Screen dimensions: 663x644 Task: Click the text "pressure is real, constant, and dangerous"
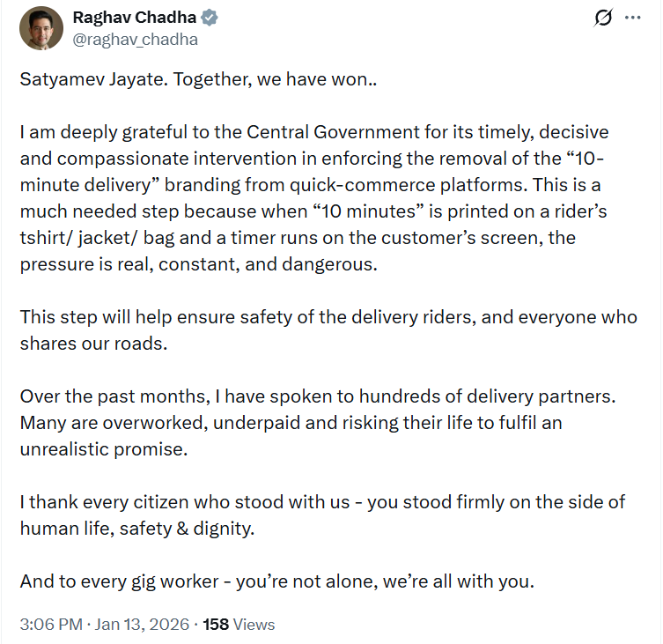(x=198, y=264)
